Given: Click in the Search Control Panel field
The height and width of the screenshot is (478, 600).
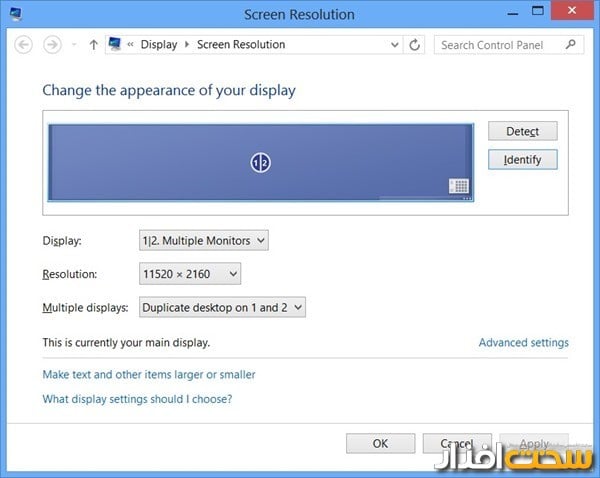Looking at the screenshot, I should [500, 45].
